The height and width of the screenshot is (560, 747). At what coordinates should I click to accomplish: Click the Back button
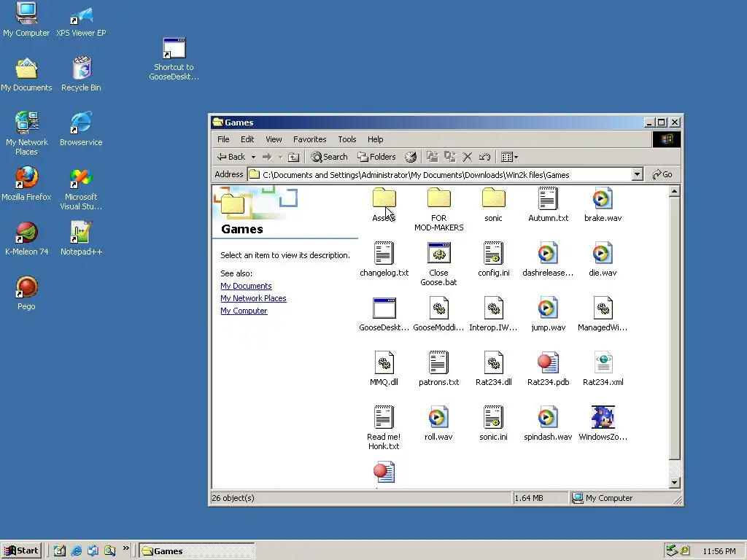232,157
